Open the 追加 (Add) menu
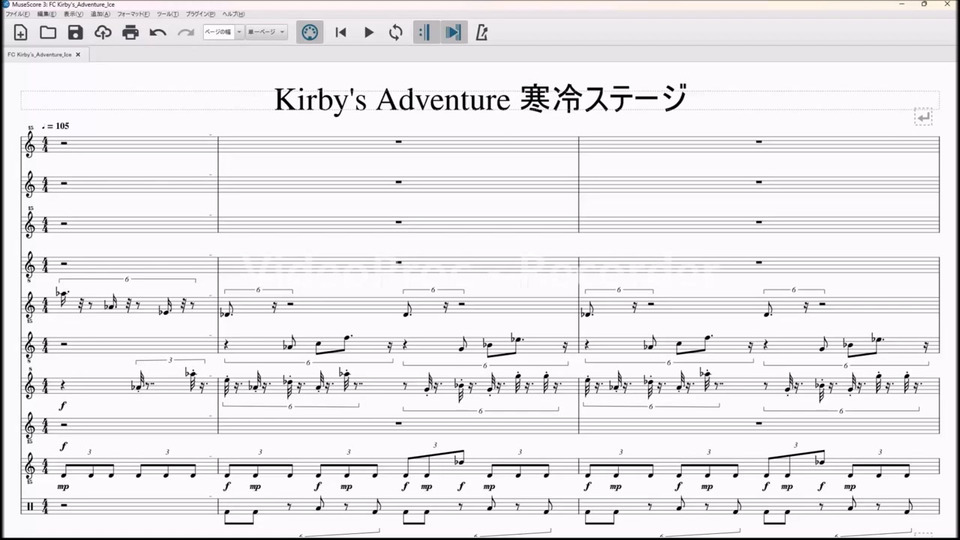Image resolution: width=960 pixels, height=540 pixels. click(100, 14)
